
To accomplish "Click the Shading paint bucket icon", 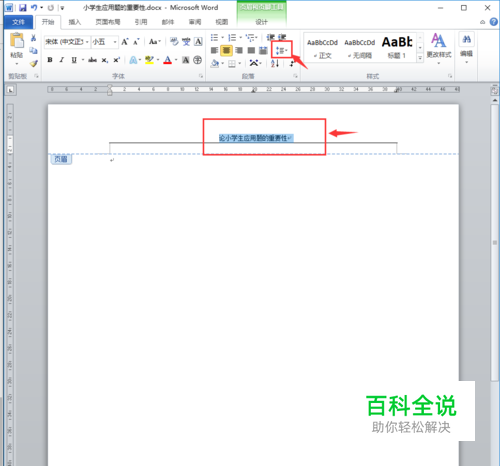I will tap(215, 63).
